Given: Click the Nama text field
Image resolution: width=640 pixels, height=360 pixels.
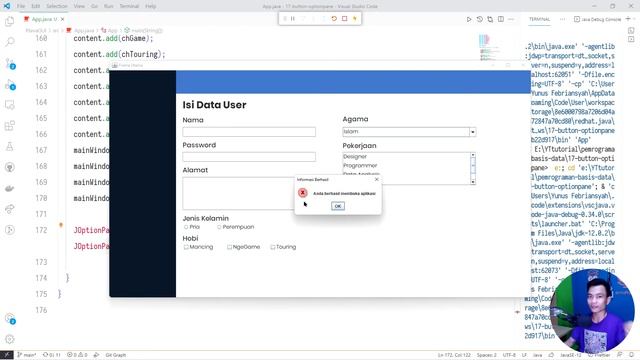Looking at the screenshot, I should pyautogui.click(x=249, y=132).
